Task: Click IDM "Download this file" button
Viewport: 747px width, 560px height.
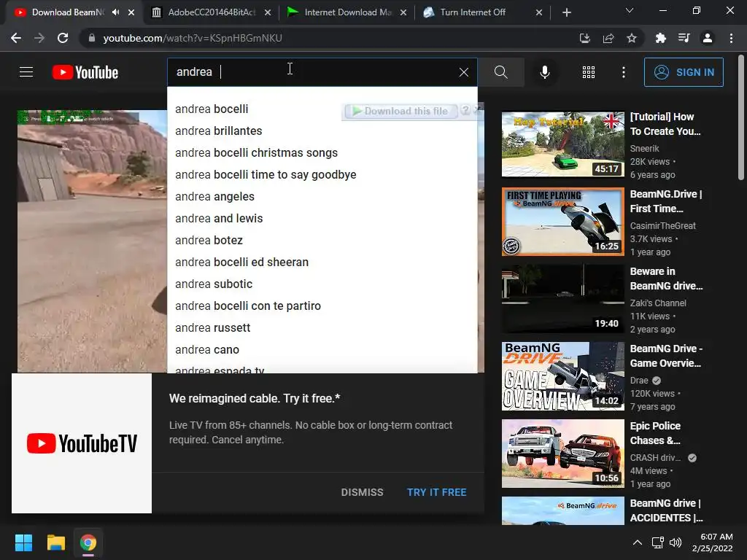Action: tap(400, 111)
